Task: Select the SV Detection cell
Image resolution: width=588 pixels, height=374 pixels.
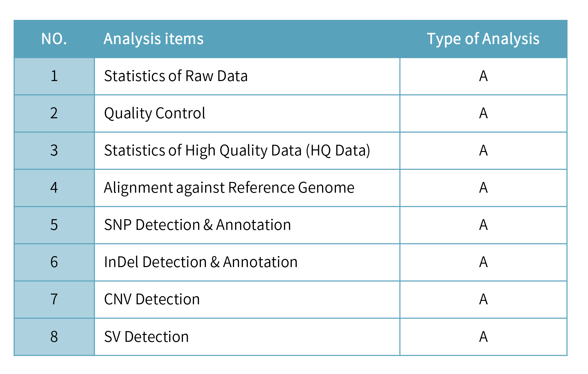Action: pyautogui.click(x=146, y=337)
